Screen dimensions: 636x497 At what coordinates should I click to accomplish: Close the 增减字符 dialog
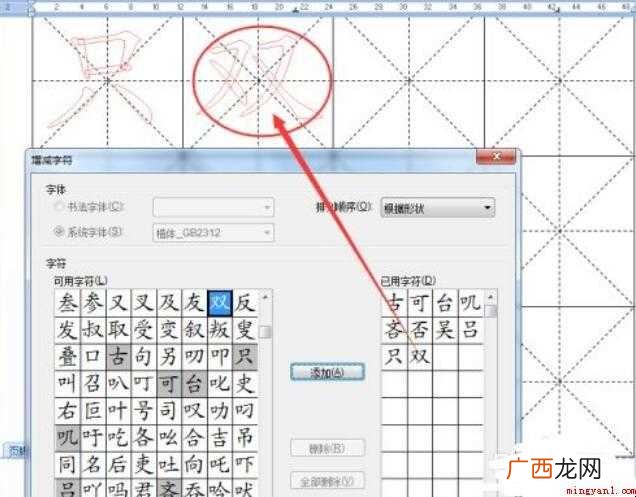point(496,157)
